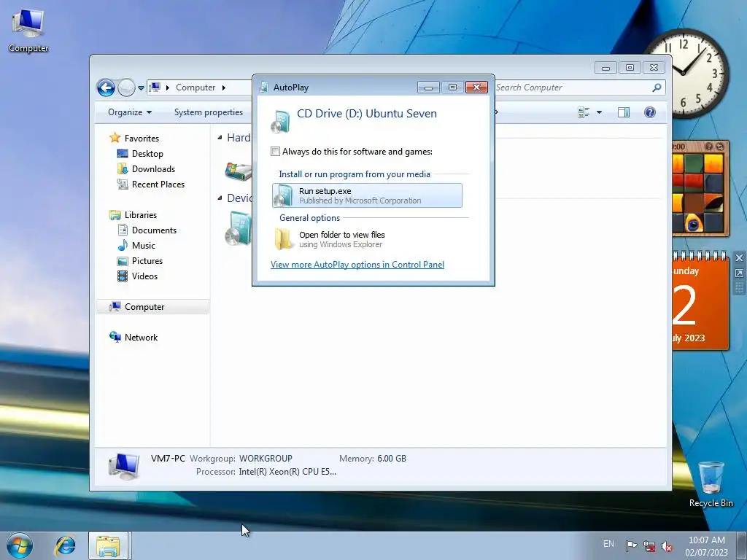Select Network in navigation pane
Image resolution: width=747 pixels, height=560 pixels.
pos(141,337)
